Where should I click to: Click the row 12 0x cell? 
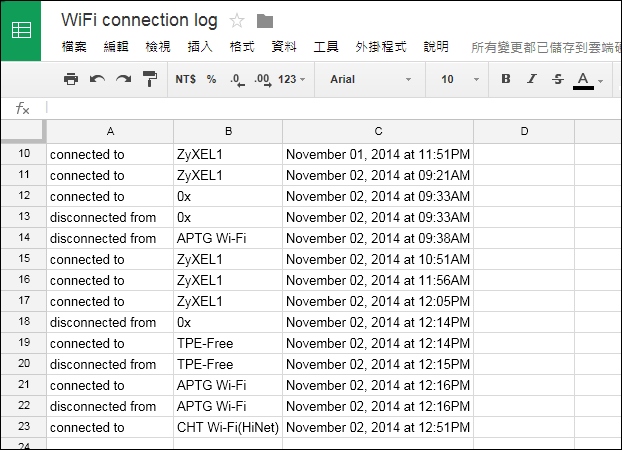tap(228, 196)
